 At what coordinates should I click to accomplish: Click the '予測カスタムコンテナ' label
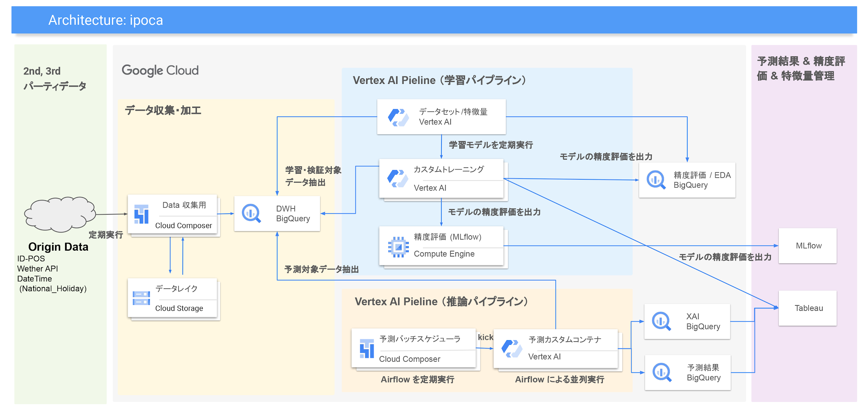[565, 340]
